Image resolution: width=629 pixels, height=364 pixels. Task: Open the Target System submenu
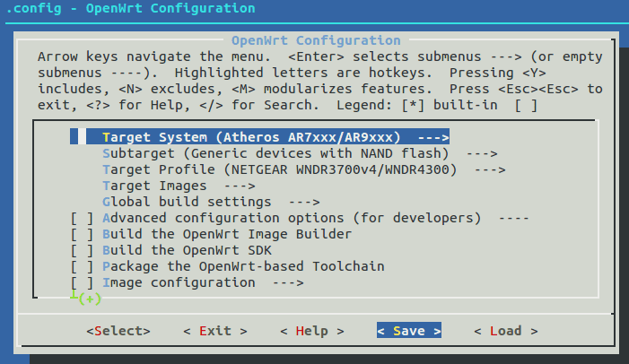coord(259,137)
